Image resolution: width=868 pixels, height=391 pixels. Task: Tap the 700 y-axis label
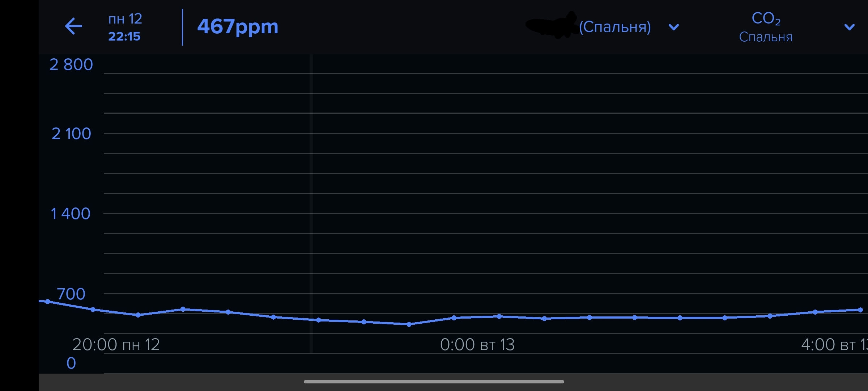71,294
